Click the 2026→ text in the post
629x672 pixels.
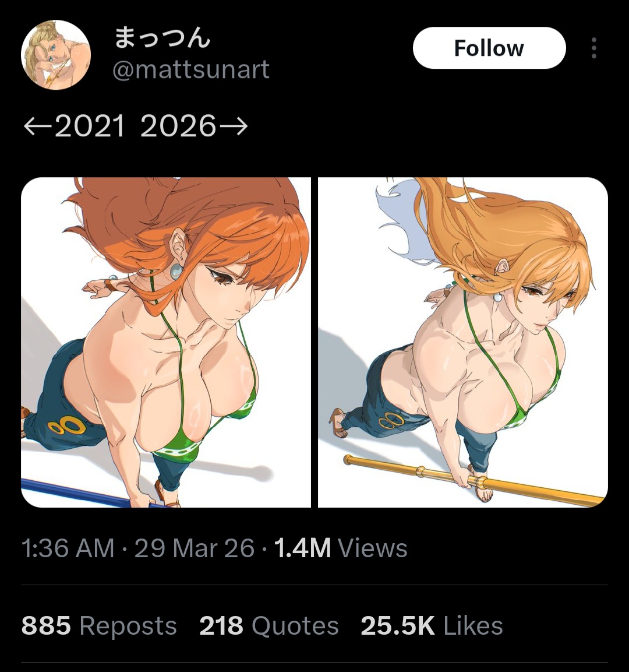194,126
